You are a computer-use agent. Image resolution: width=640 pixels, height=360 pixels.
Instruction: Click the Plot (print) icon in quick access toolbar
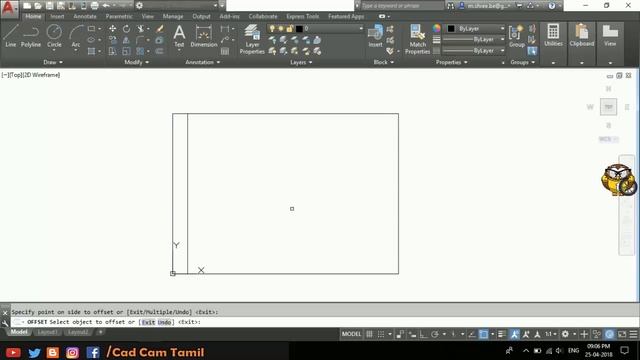[94, 6]
